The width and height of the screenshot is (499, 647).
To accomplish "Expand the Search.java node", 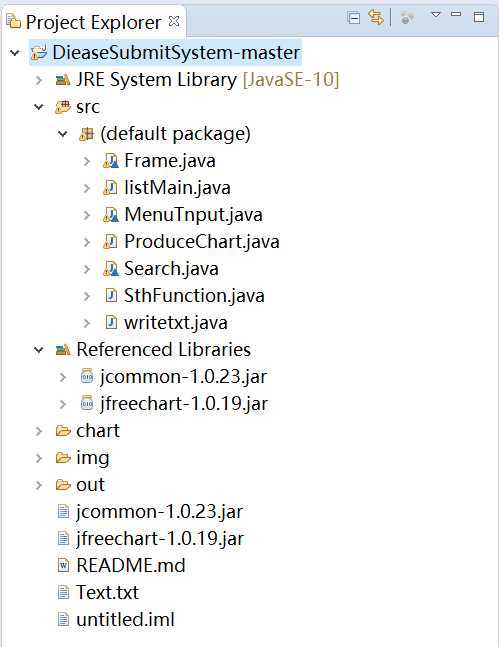I will pyautogui.click(x=87, y=269).
